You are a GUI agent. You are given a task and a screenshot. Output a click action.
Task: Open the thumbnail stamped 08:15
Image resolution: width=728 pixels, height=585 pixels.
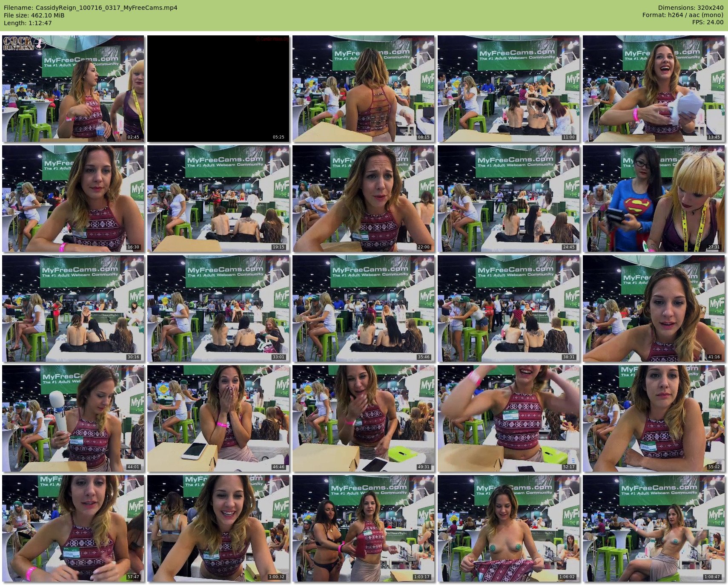tap(364, 89)
